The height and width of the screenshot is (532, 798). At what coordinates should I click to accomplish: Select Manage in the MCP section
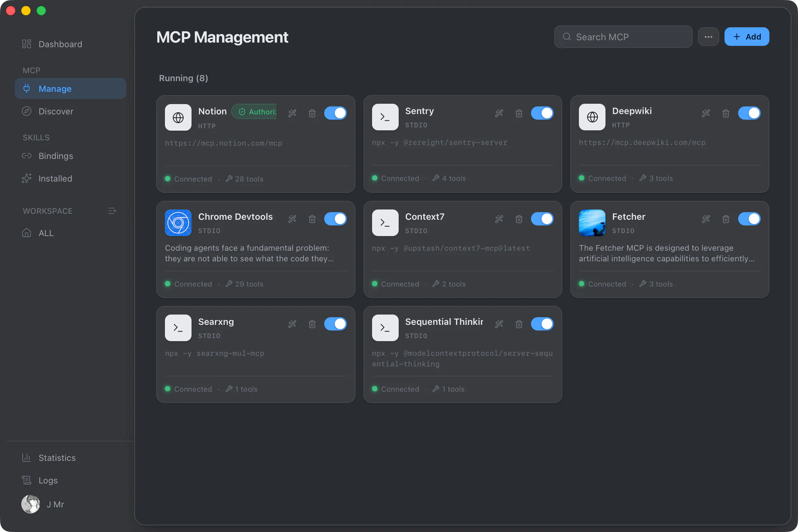tap(70, 88)
